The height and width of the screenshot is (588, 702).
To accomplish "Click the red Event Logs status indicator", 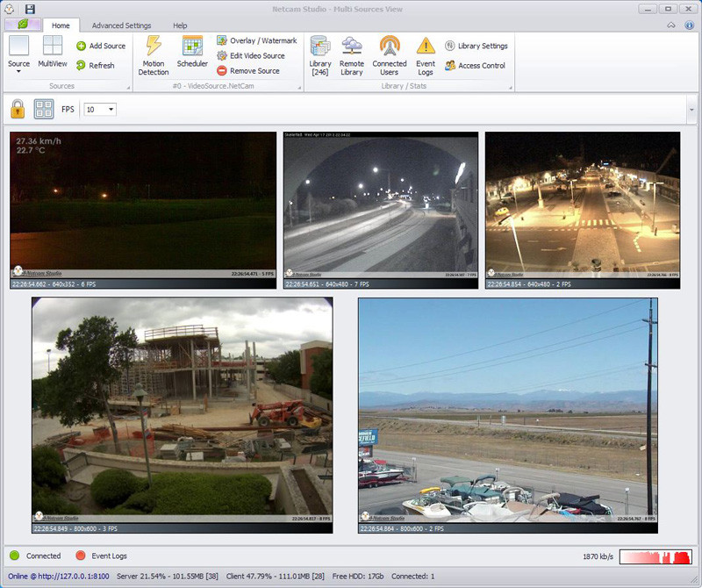I will (81, 556).
